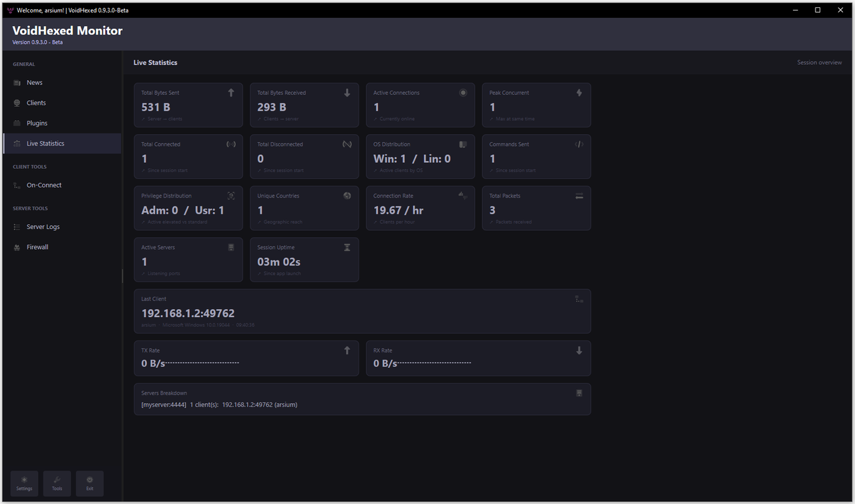This screenshot has width=855, height=504.
Task: Click the Connection Rate icon
Action: click(463, 196)
